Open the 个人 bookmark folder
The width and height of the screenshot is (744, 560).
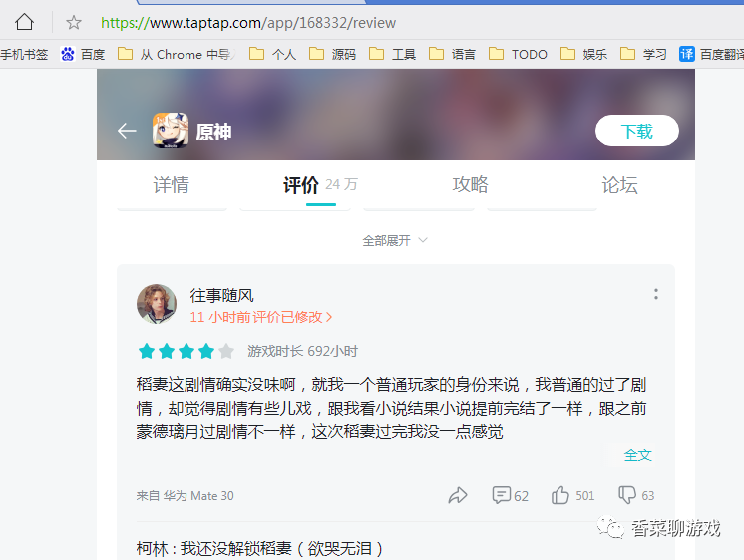(273, 55)
